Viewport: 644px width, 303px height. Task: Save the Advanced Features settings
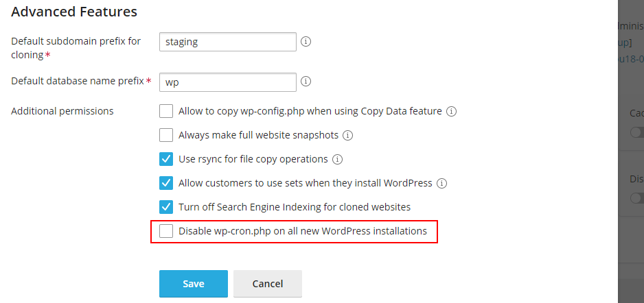pos(194,284)
